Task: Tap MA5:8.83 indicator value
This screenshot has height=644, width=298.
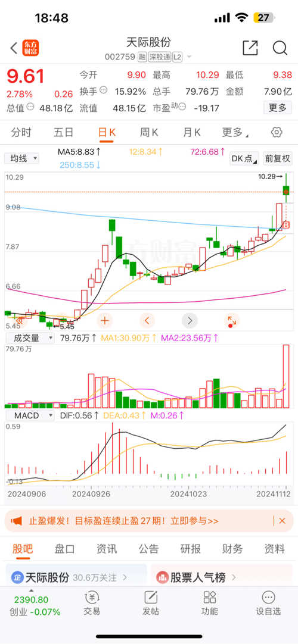Action: point(79,152)
